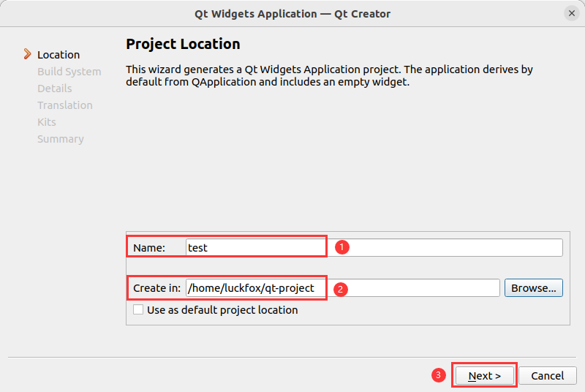Select the Build System step in sidebar
This screenshot has width=585, height=392.
point(69,72)
